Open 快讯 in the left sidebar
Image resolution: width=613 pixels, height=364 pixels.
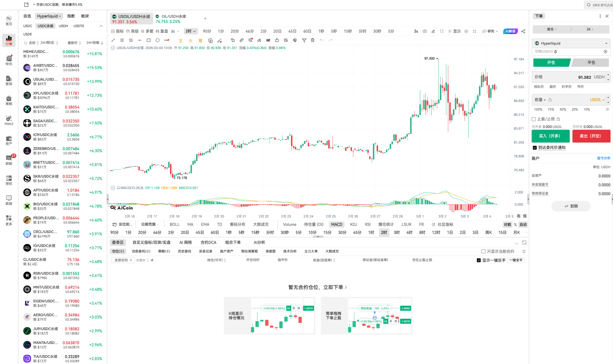click(9, 60)
